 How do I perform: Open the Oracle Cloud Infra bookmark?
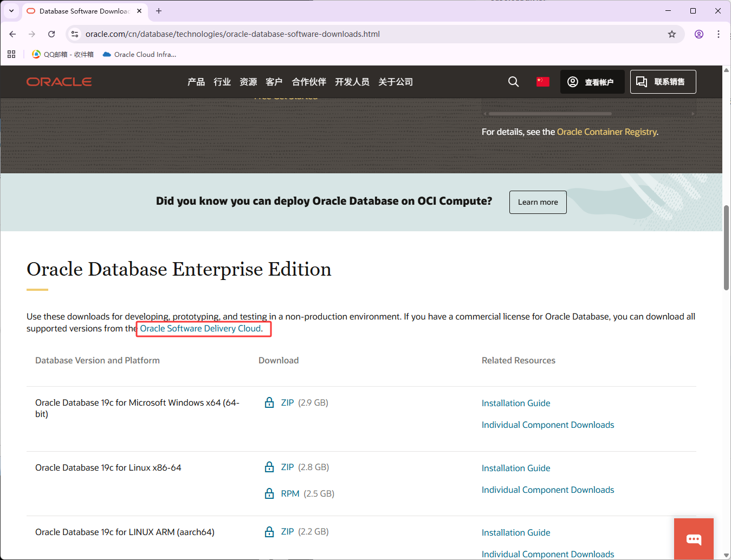coord(139,54)
